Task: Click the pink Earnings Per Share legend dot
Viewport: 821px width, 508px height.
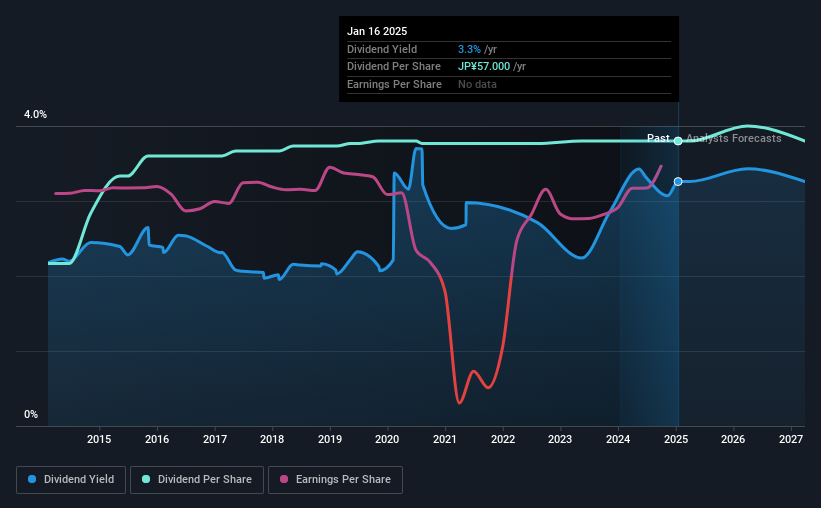Action: pyautogui.click(x=284, y=479)
